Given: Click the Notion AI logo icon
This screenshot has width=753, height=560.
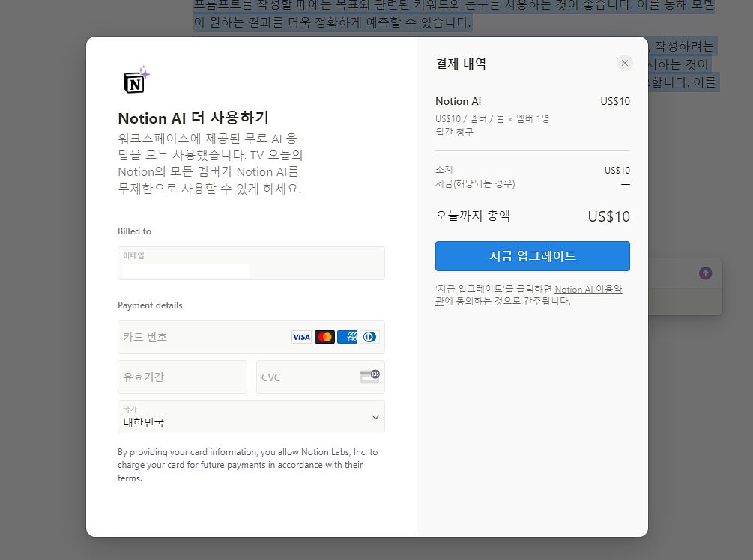Looking at the screenshot, I should click(x=136, y=79).
